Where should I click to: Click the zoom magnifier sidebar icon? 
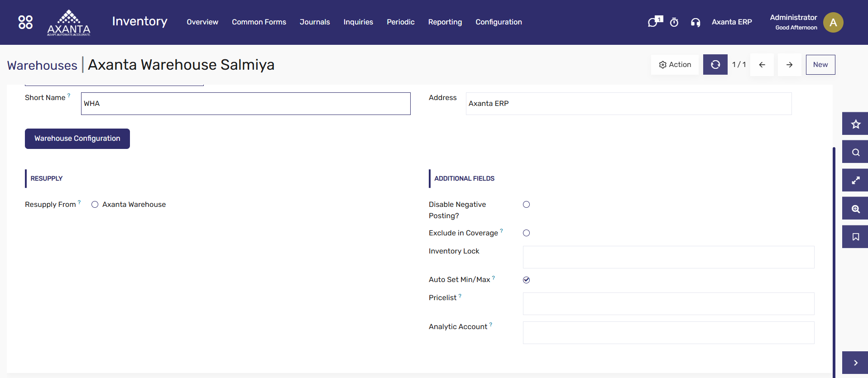click(x=855, y=209)
